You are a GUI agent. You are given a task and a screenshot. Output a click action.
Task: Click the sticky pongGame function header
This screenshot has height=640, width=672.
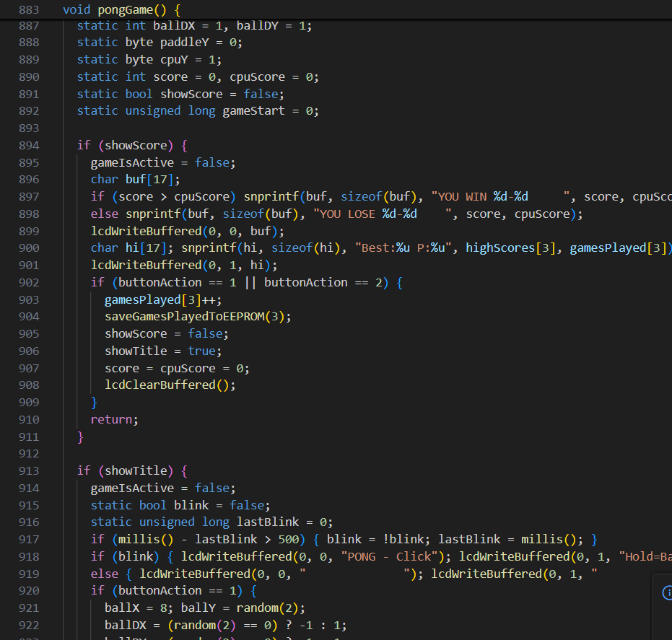point(122,9)
